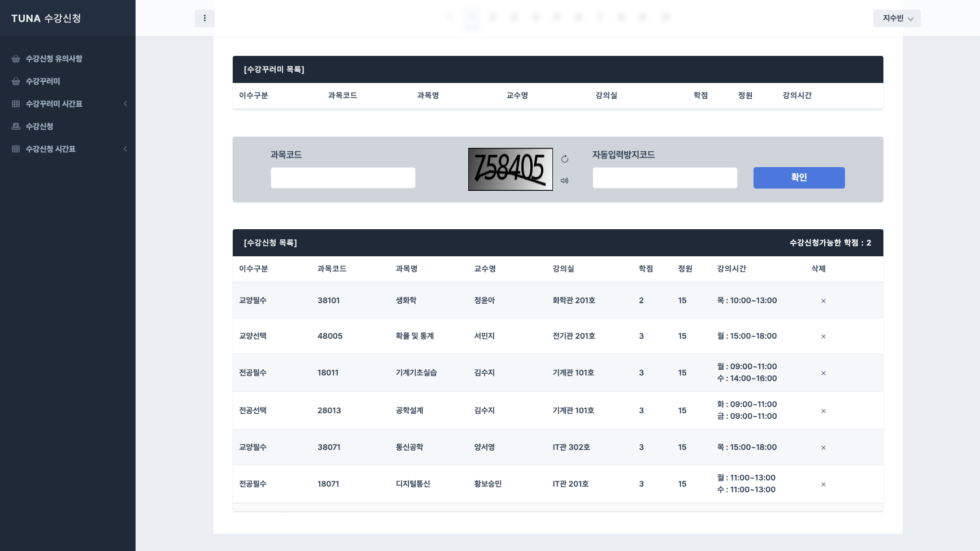This screenshot has height=551, width=980.
Task: Go to 수강꾸러미 sidebar item
Action: point(43,81)
